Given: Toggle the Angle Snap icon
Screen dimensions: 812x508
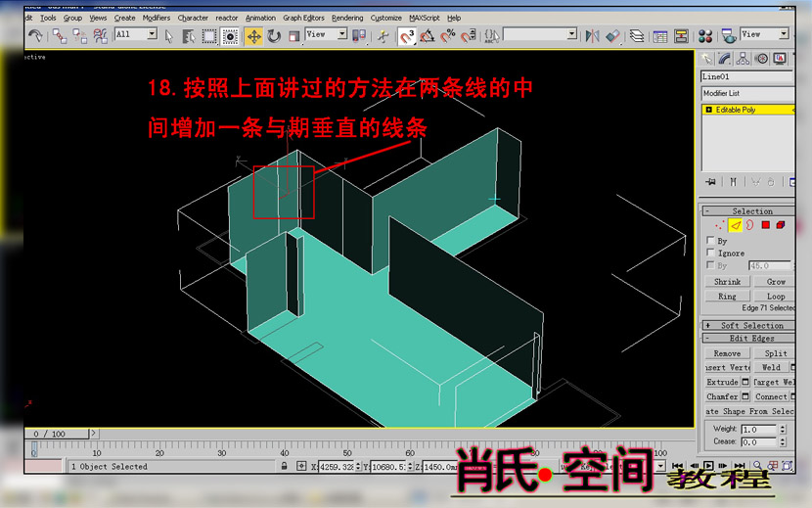Looking at the screenshot, I should 428,36.
